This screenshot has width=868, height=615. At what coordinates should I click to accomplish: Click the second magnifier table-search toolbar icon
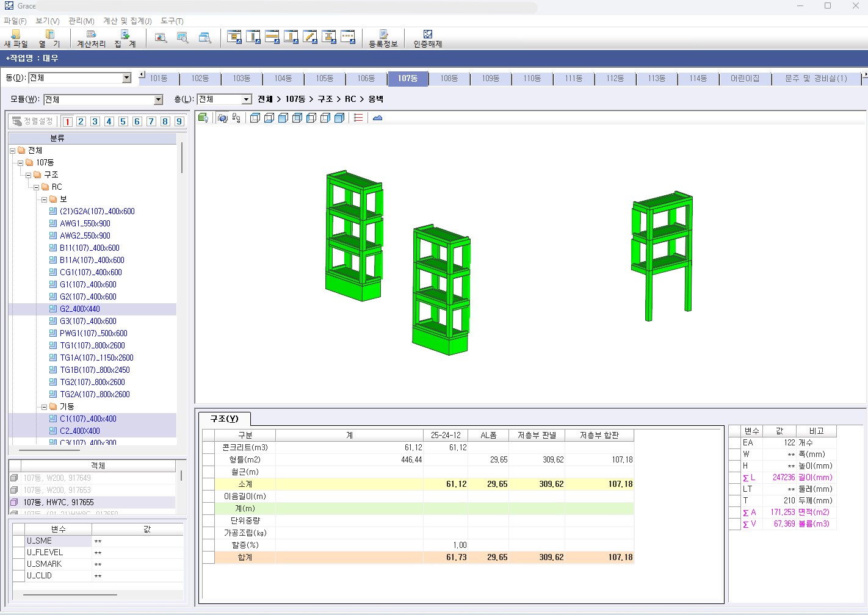click(x=183, y=37)
